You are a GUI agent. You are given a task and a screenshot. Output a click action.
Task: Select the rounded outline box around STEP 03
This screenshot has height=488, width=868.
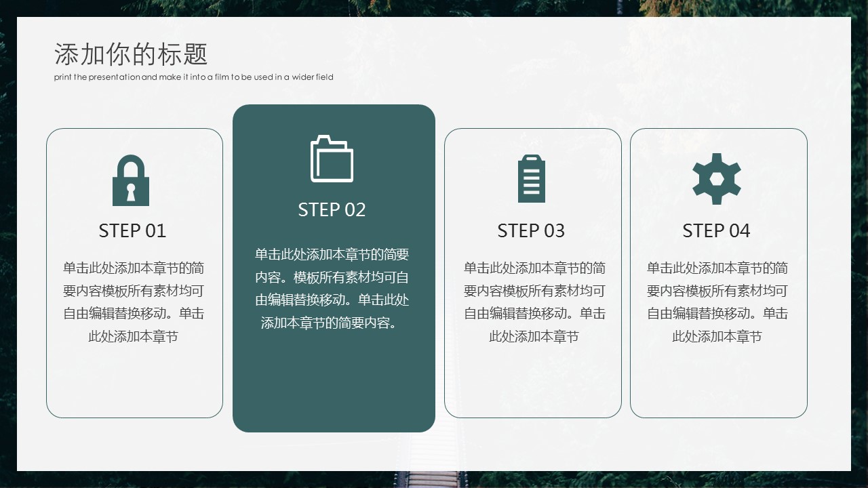point(532,386)
